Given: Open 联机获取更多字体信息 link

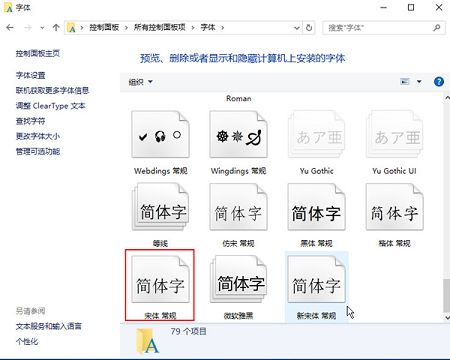Looking at the screenshot, I should click(x=52, y=90).
